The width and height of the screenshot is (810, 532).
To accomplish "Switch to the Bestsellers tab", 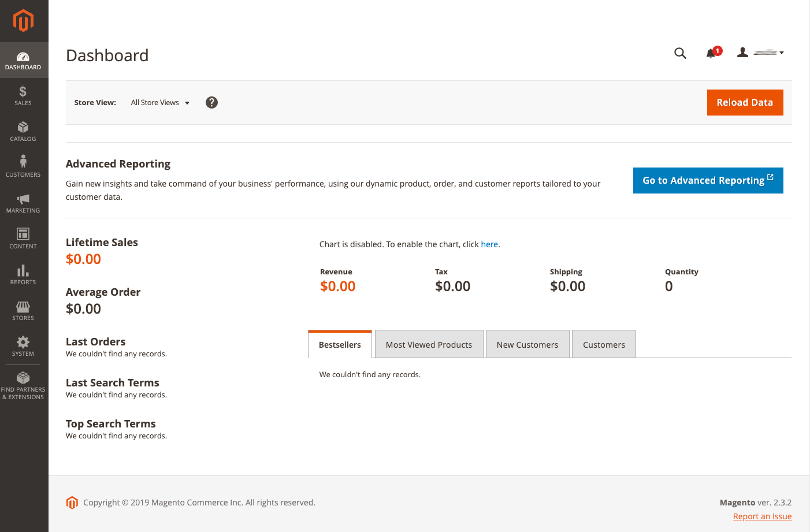I will coord(340,344).
